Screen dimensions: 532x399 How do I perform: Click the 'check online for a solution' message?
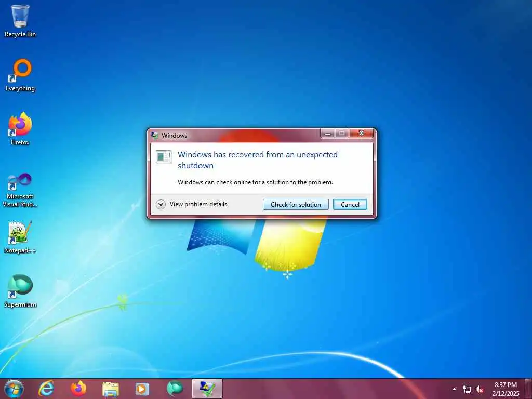click(255, 182)
